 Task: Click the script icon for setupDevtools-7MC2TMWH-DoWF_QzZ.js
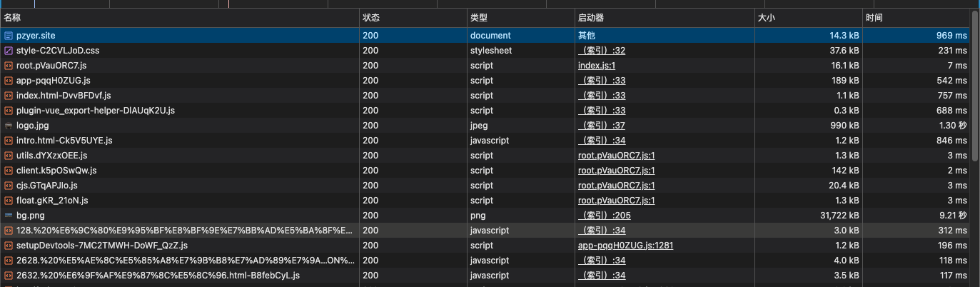click(8, 246)
